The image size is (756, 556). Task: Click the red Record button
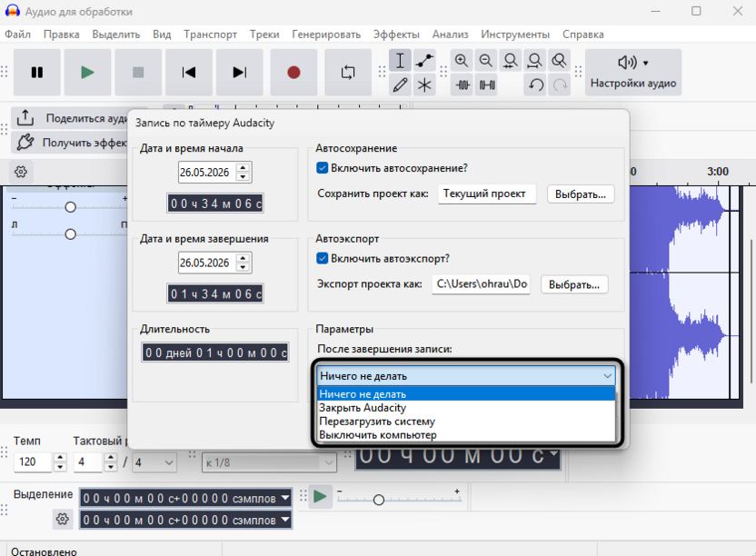(293, 73)
